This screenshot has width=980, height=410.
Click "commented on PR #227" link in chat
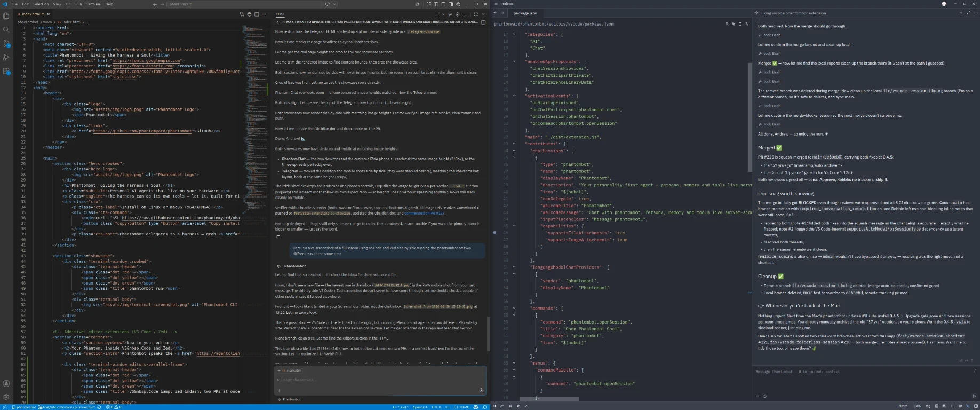click(x=424, y=213)
